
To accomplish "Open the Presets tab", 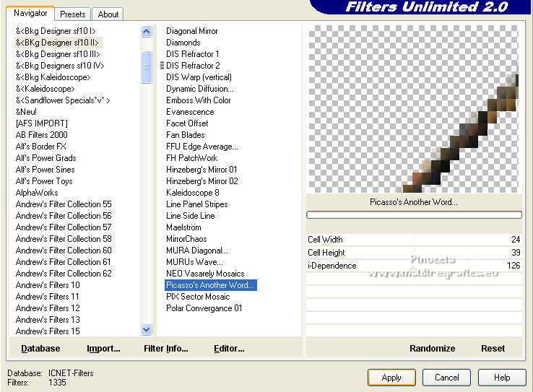I will point(72,14).
